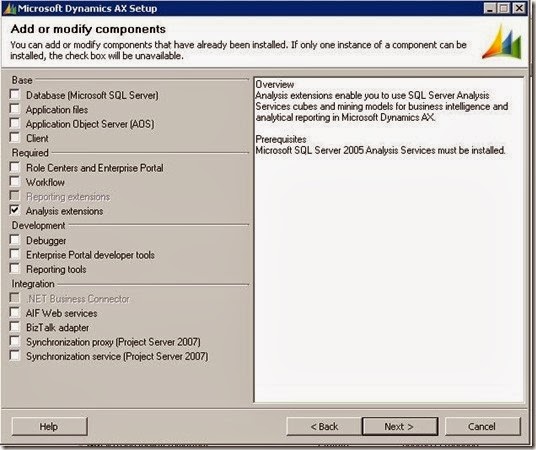
Task: Check Enterprise Portal developer tools
Action: 15,254
